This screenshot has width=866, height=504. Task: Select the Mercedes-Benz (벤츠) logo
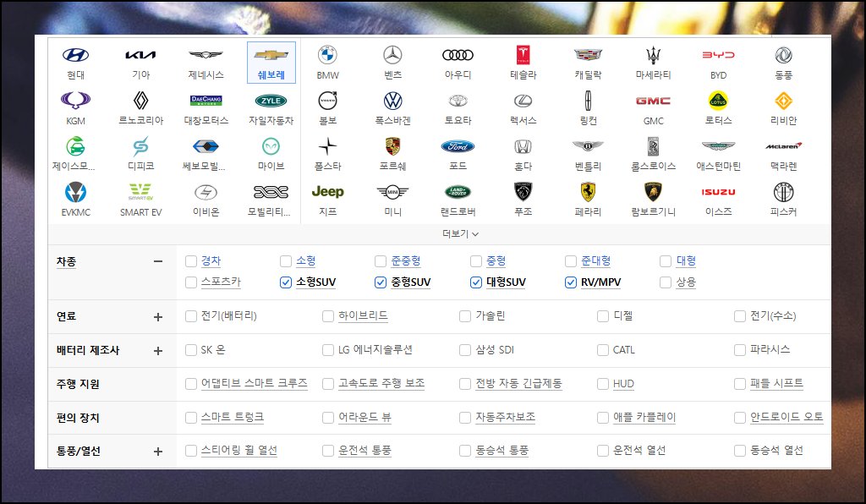pos(392,55)
